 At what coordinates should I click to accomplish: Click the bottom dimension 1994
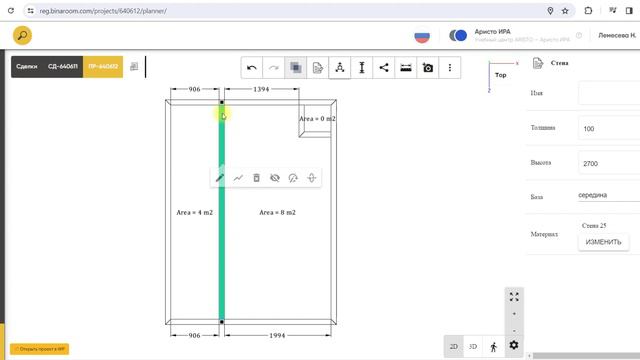(277, 335)
